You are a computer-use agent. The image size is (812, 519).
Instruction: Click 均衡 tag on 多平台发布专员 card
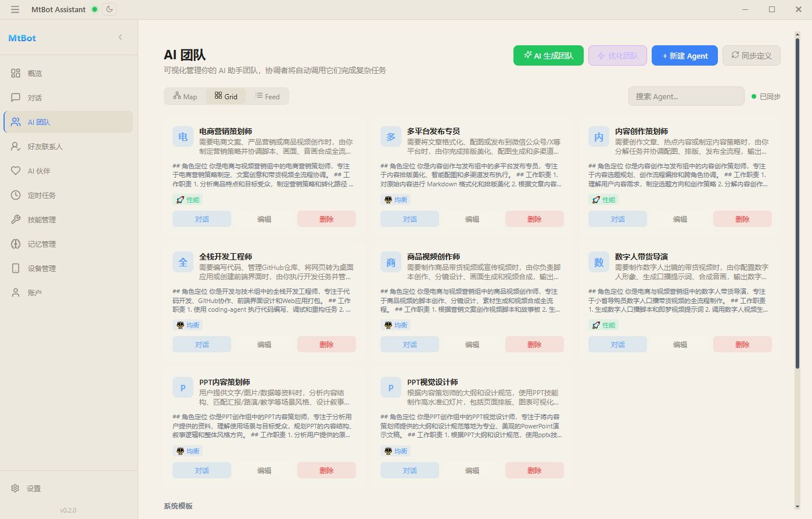click(x=396, y=200)
